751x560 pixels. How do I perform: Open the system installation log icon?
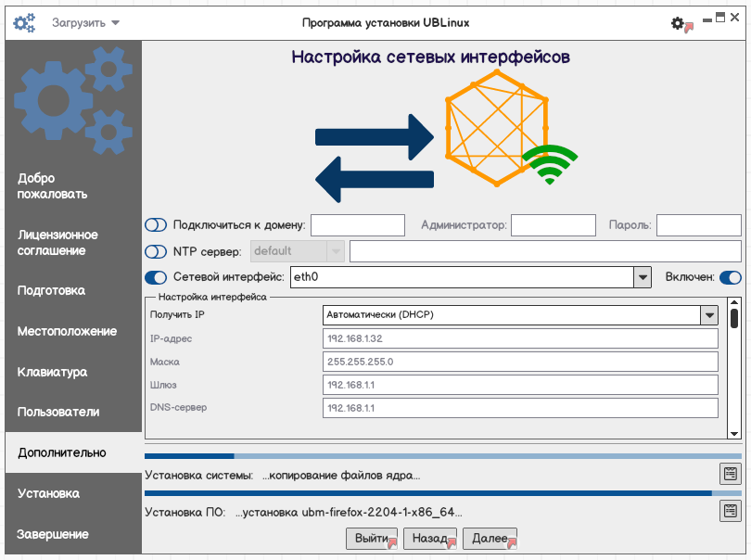(x=730, y=474)
